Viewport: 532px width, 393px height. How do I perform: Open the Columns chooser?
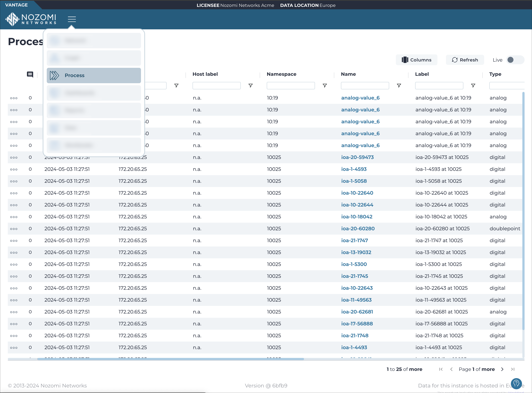416,60
